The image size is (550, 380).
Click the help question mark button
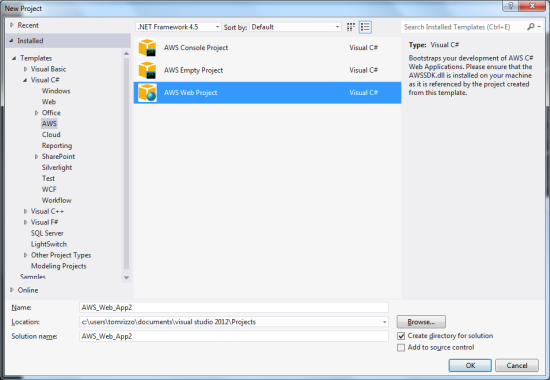pyautogui.click(x=511, y=6)
